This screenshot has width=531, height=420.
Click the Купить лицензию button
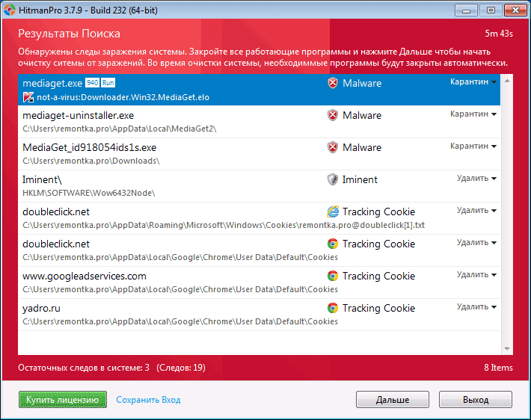(x=63, y=400)
